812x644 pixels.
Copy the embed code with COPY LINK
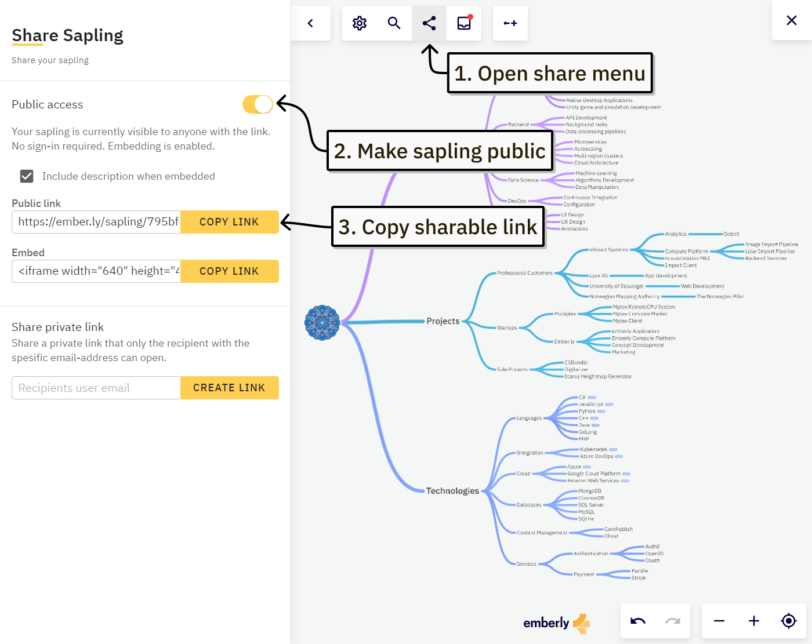click(x=229, y=271)
